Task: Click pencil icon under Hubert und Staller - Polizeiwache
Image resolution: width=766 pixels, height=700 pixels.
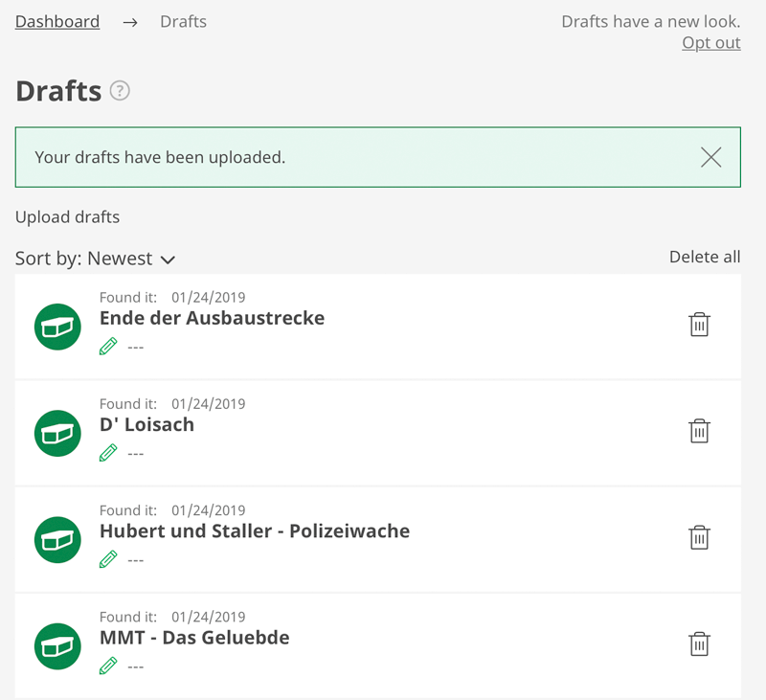Action: 108,558
